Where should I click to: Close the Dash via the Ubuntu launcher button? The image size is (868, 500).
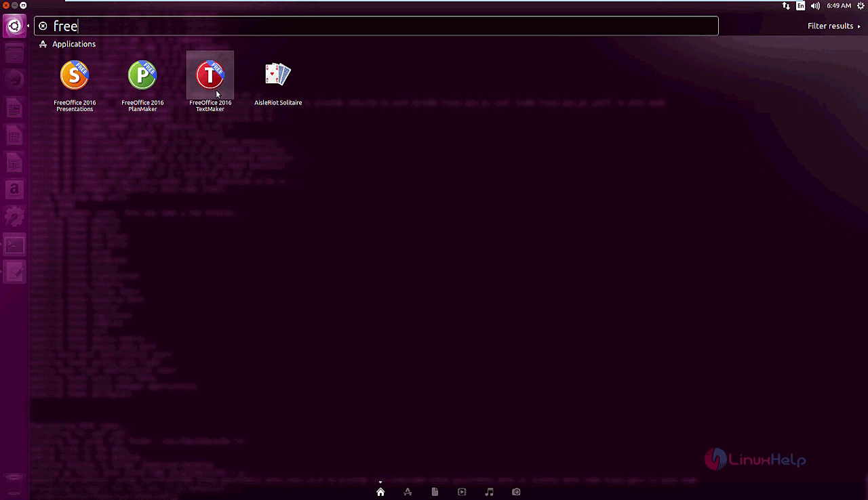(14, 26)
